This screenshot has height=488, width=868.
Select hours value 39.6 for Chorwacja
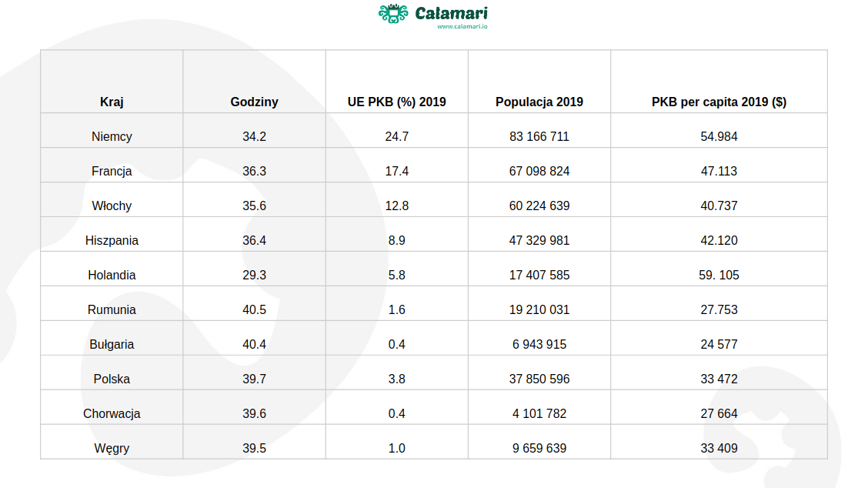254,414
